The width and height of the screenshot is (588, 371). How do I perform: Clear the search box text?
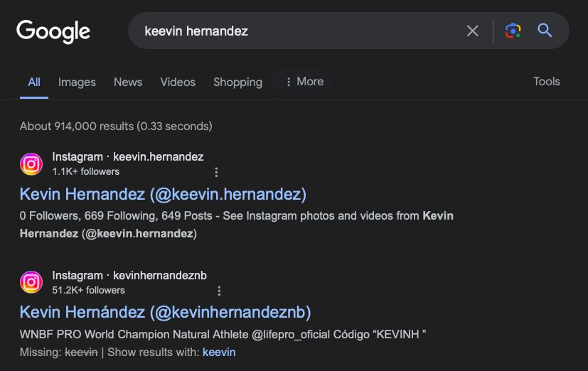(x=472, y=31)
